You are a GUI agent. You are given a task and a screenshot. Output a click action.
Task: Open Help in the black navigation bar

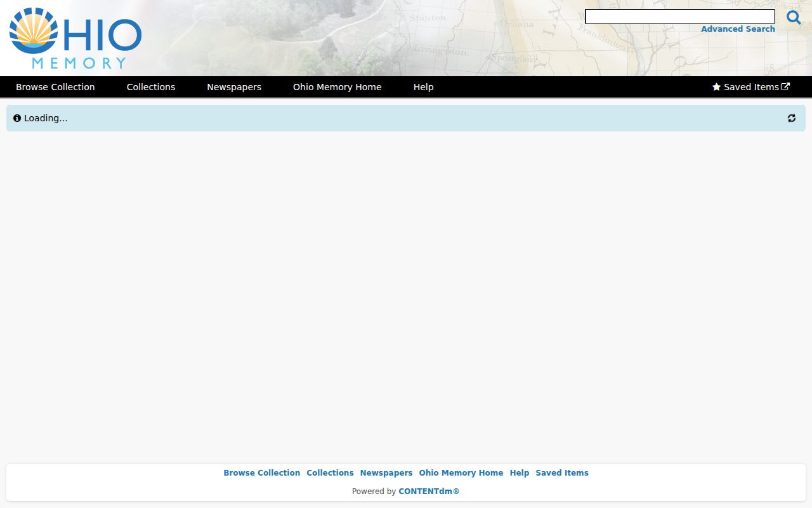pos(424,87)
